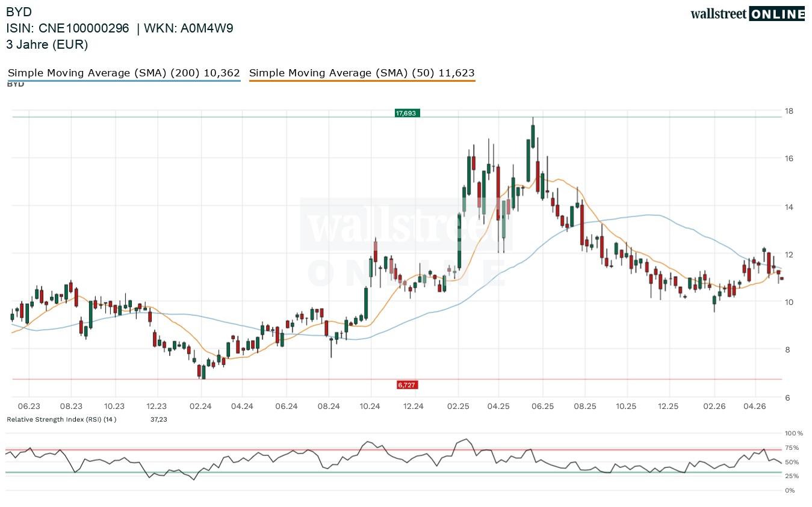Click the Relative Strength Index (RSI) label
The width and height of the screenshot is (812, 507).
tap(61, 419)
